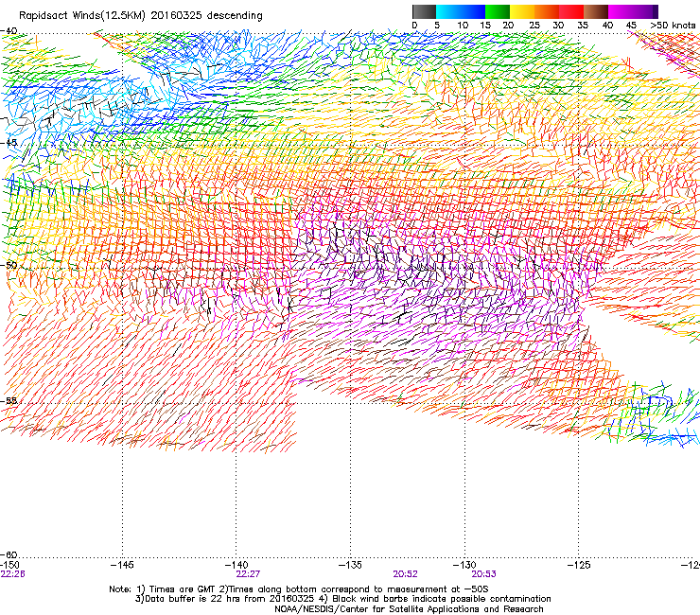Click the '-145' longitude label
Viewport: 700px width, 615px height.
(122, 565)
